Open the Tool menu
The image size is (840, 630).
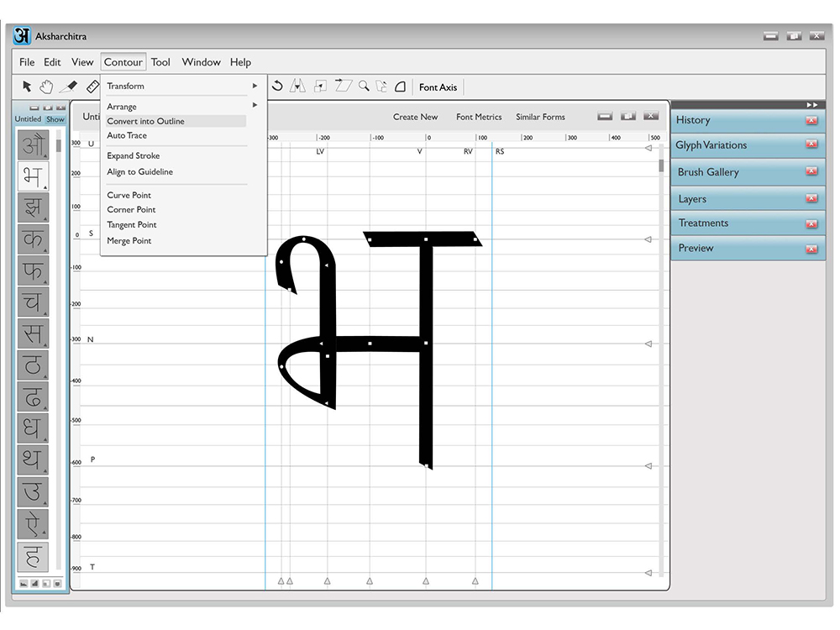pos(160,62)
